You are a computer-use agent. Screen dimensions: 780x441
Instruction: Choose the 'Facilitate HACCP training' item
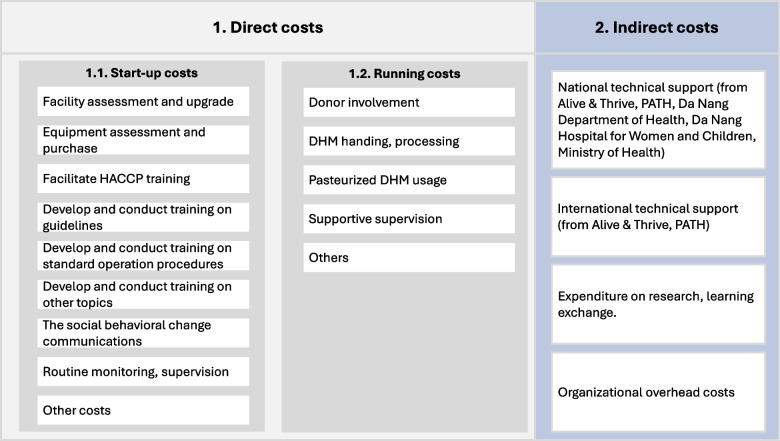[x=144, y=179]
